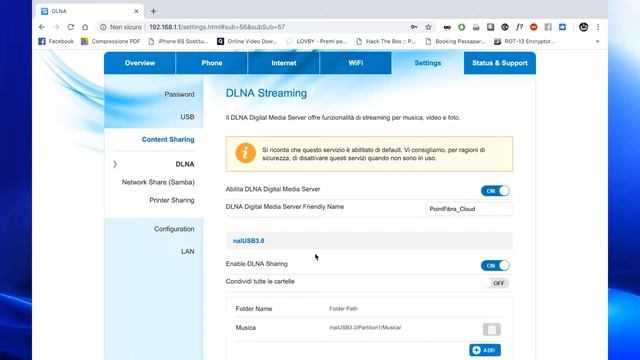Open USB settings in sidebar
The width and height of the screenshot is (640, 360).
(x=187, y=117)
